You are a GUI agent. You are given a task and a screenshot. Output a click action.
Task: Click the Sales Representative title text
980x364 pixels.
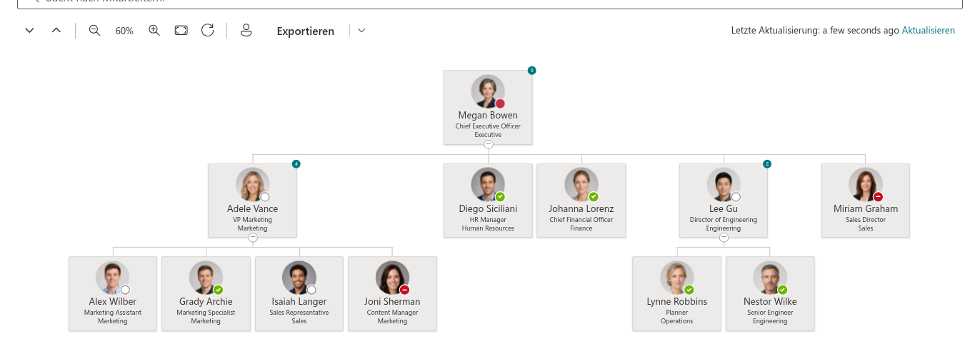(299, 313)
